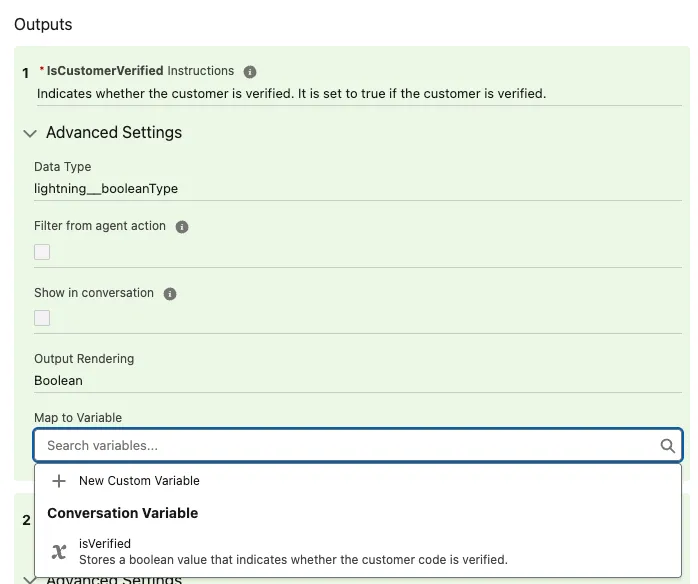This screenshot has height=584, width=698.
Task: Click the lightning__booleanType Data Type value
Action: pyautogui.click(x=106, y=188)
